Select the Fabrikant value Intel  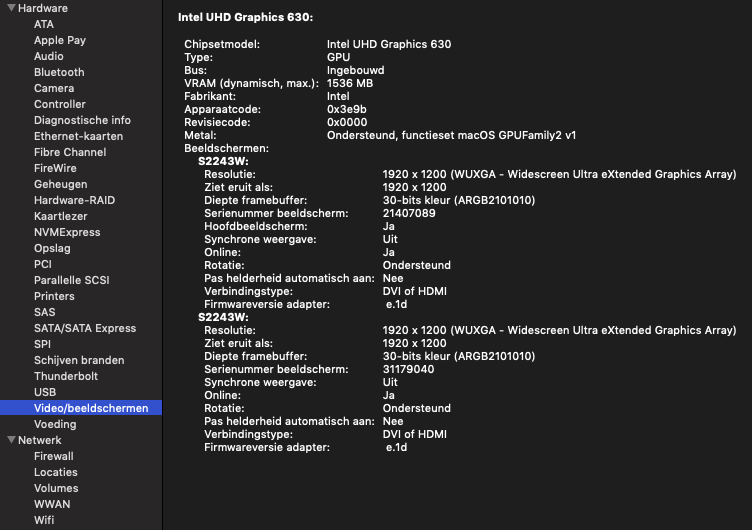coord(338,96)
